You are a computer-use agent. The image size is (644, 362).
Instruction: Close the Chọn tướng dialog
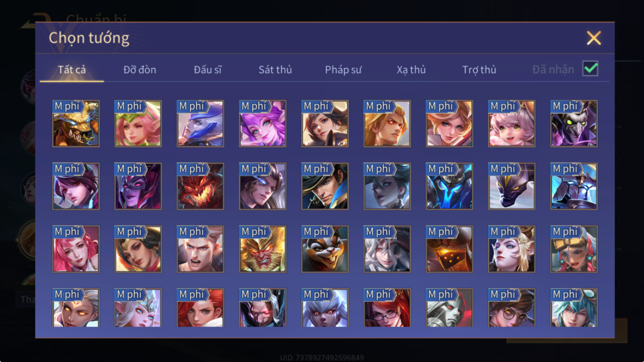[594, 38]
